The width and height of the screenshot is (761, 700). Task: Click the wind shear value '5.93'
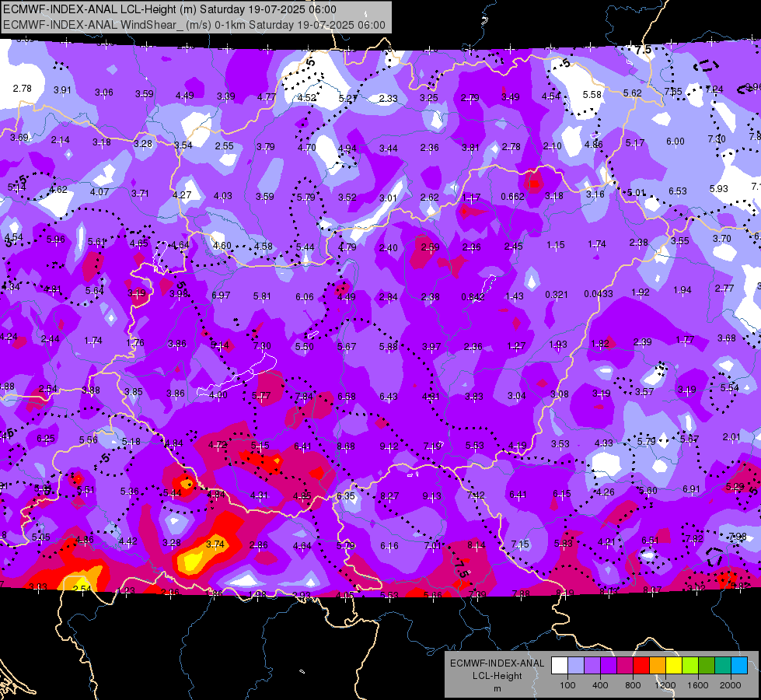point(719,188)
